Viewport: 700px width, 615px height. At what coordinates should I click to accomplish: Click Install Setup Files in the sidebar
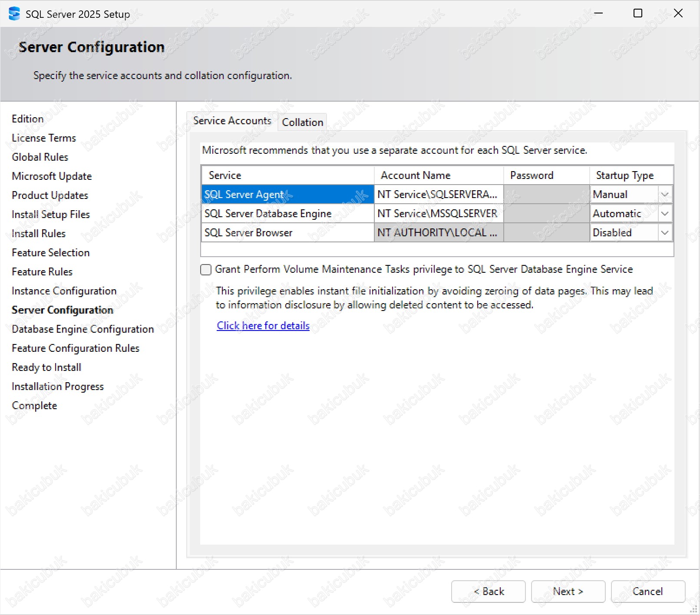click(x=51, y=215)
